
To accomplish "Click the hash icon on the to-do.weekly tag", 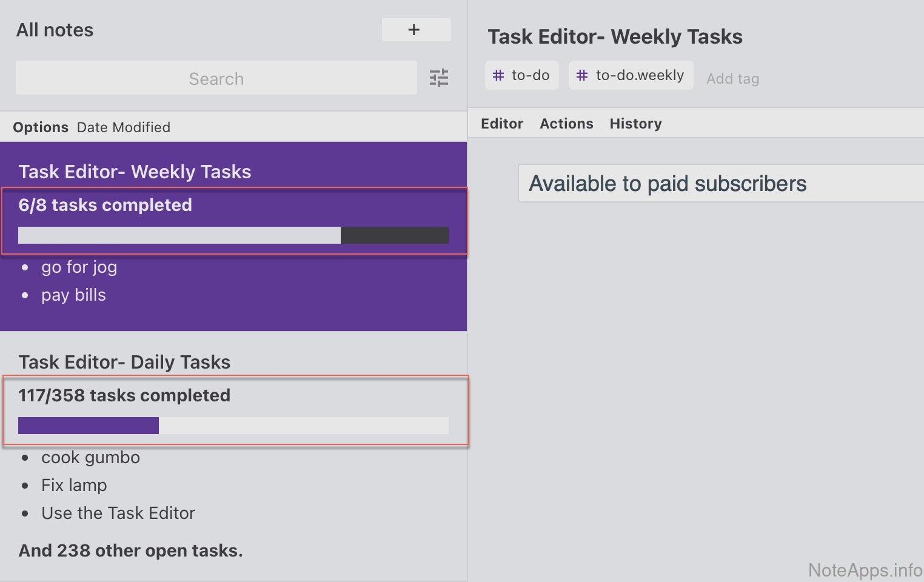I will click(x=582, y=75).
